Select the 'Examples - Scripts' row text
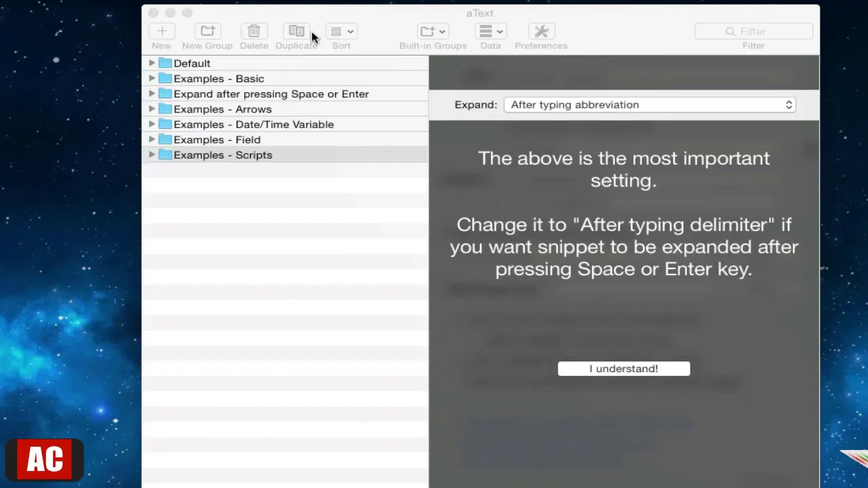The image size is (868, 488). [x=222, y=155]
